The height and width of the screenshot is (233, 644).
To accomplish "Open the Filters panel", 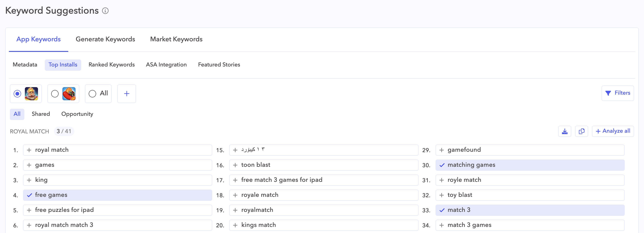I will pos(617,93).
